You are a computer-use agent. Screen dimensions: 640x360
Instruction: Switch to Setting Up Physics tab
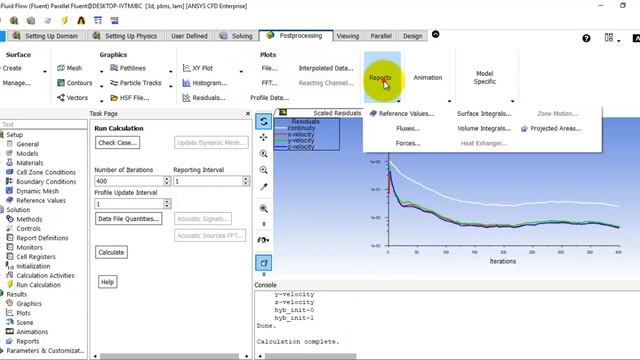pyautogui.click(x=125, y=36)
